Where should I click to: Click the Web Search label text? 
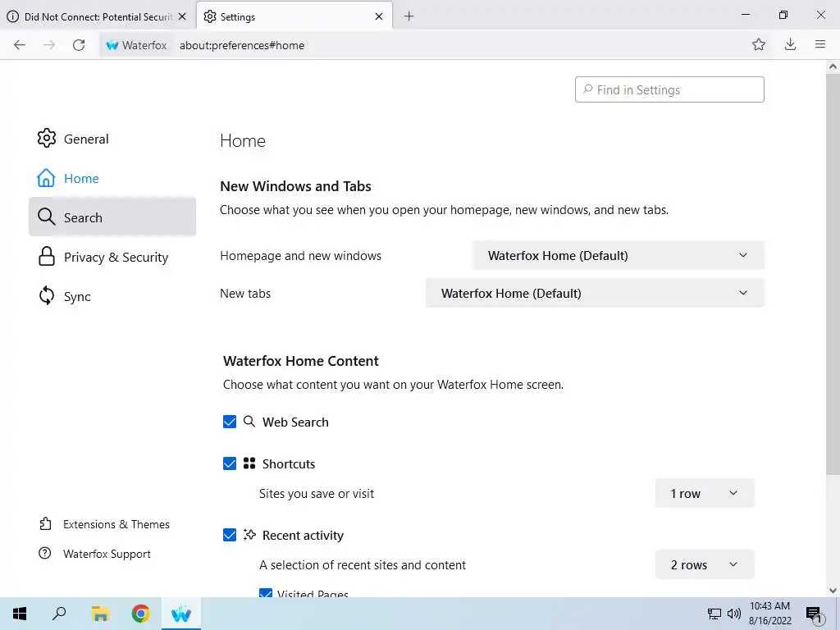coord(295,422)
